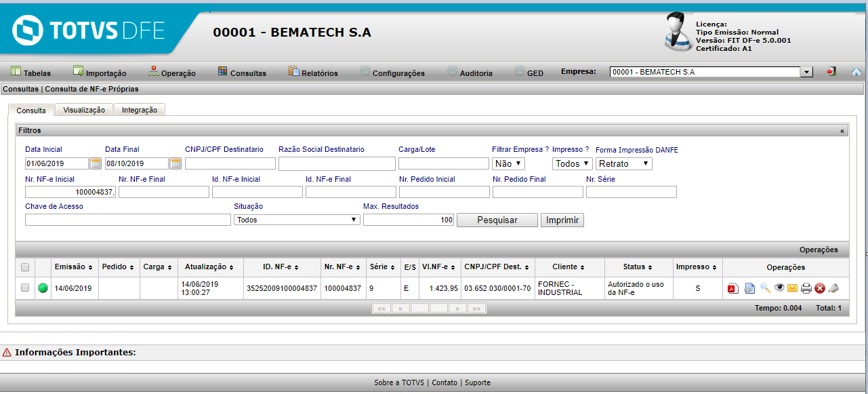Click the Pesquisar button
The height and width of the screenshot is (394, 868).
pos(497,220)
